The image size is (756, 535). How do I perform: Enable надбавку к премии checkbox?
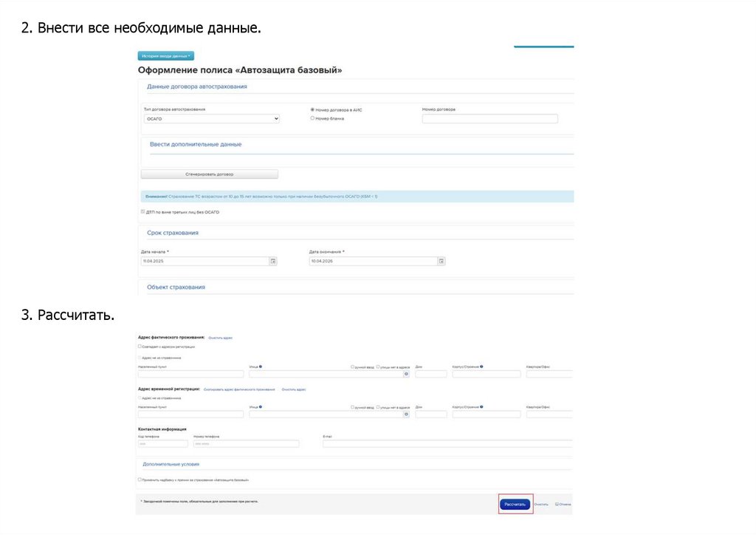click(x=140, y=480)
